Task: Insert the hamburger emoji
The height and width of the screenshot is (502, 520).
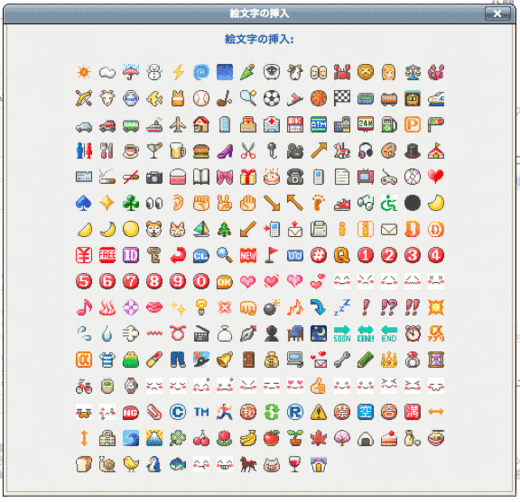Action: (201, 151)
